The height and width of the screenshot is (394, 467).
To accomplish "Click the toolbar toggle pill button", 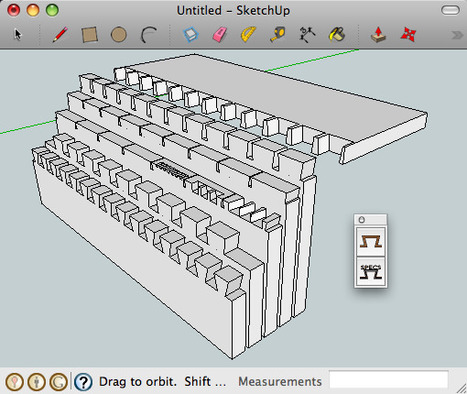I will click(x=450, y=10).
